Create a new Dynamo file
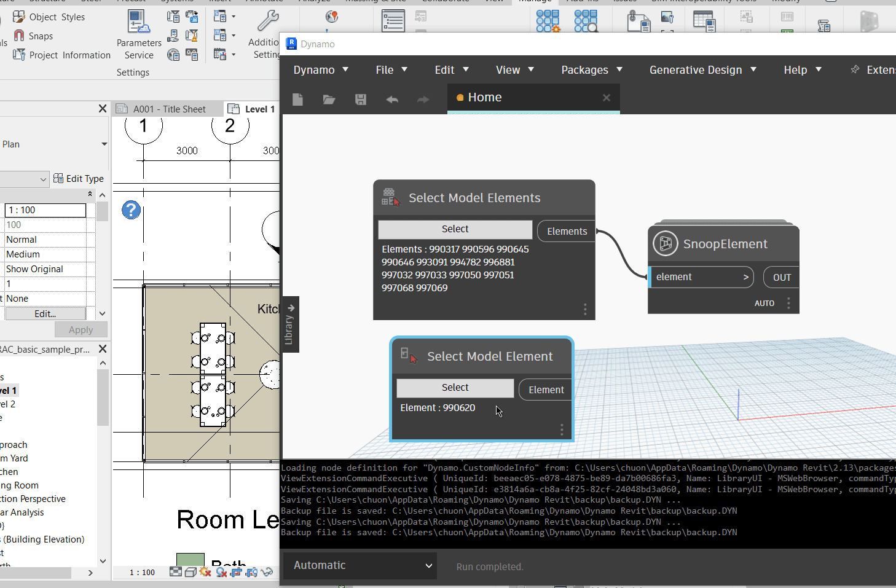The height and width of the screenshot is (588, 896). pyautogui.click(x=297, y=100)
